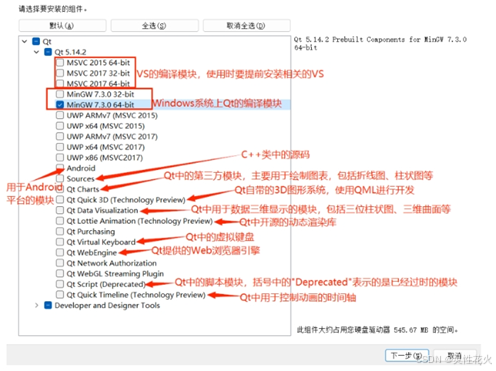The height and width of the screenshot is (371, 496).
Task: Select UWP x86 (MSVC2017) row label
Action: coord(105,157)
